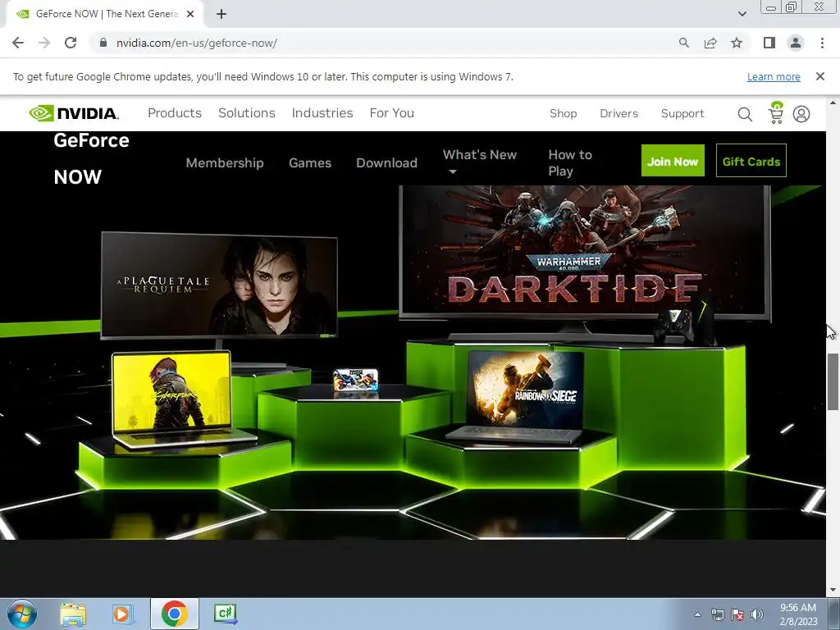Click the SHIELD controller beside the TV
Image resolution: width=840 pixels, height=630 pixels.
[675, 325]
